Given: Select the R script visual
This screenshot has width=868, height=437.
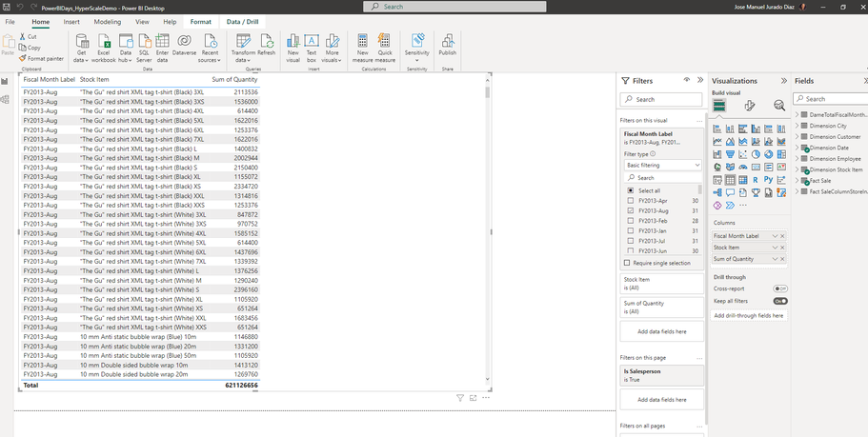Looking at the screenshot, I should [756, 180].
